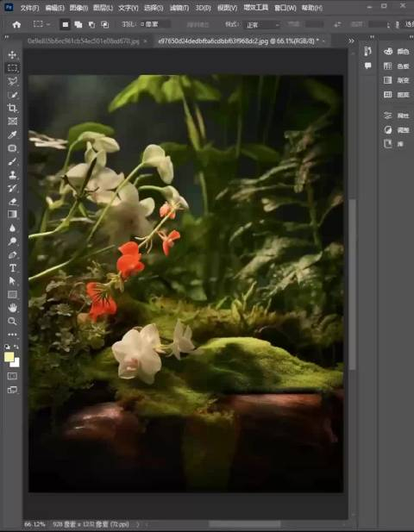Choose the Clone Stamp tool
414x532 pixels.
(x=12, y=175)
